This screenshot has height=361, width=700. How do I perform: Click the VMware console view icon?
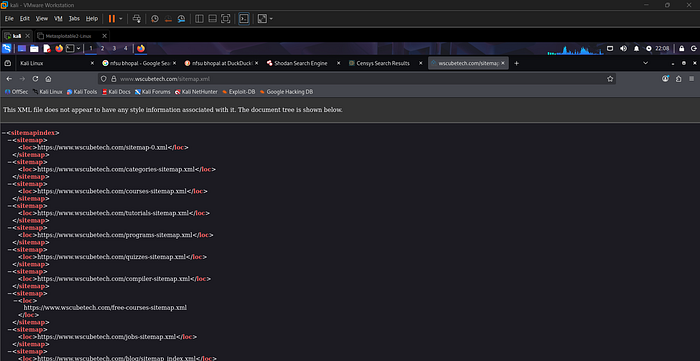(x=244, y=19)
